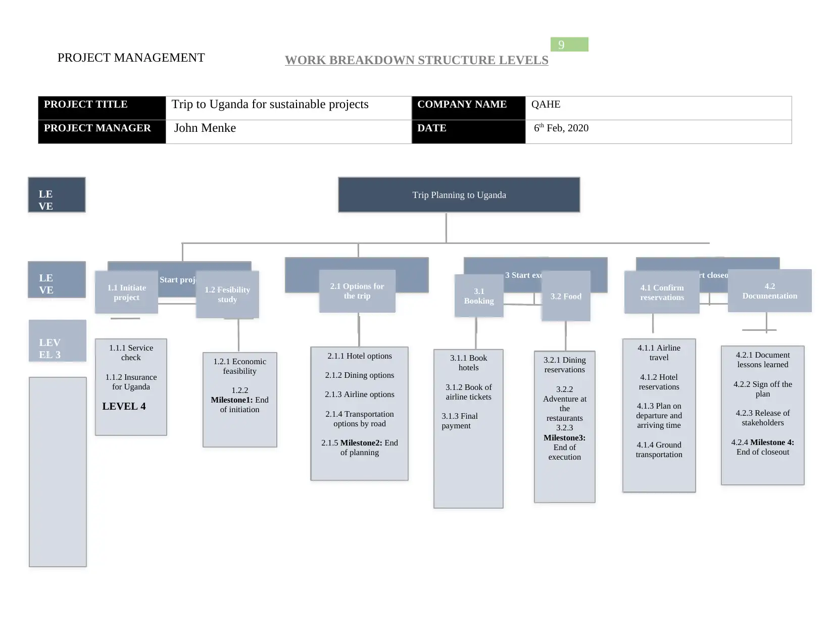Click the page number 9 box
Screen dimensions: 834x644
coord(569,44)
